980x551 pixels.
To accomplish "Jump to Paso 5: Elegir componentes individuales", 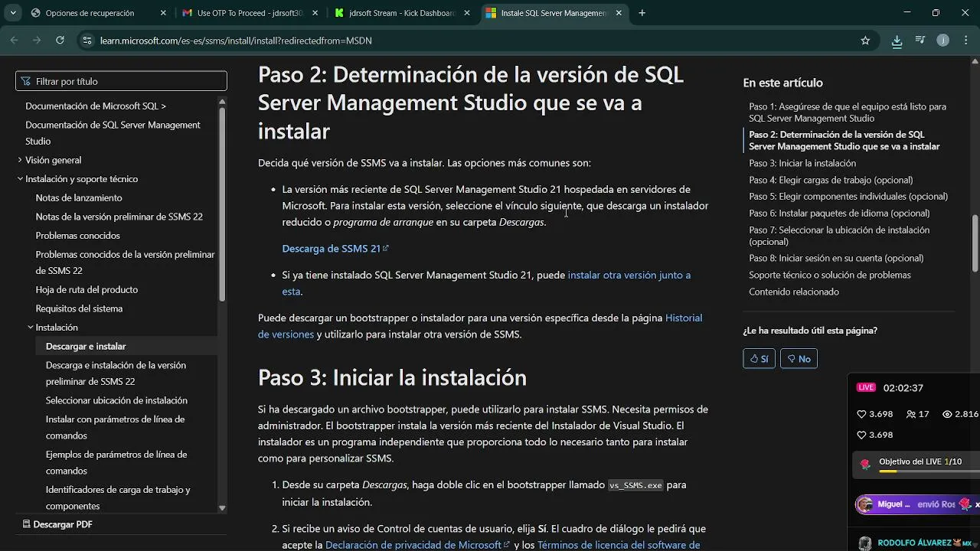I will tap(848, 197).
